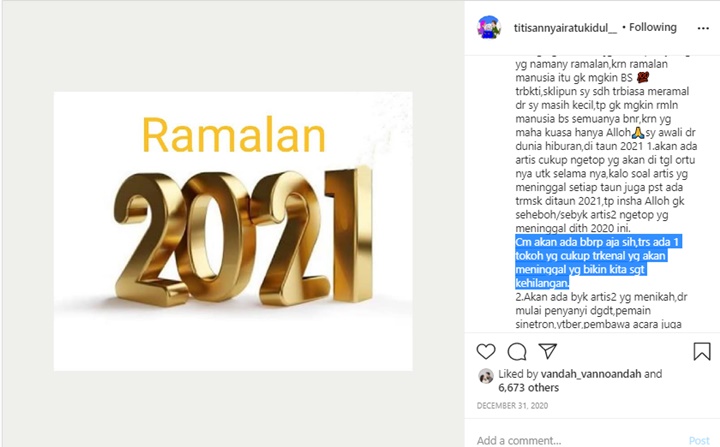
Task: Toggle the Following status button
Action: (x=652, y=28)
